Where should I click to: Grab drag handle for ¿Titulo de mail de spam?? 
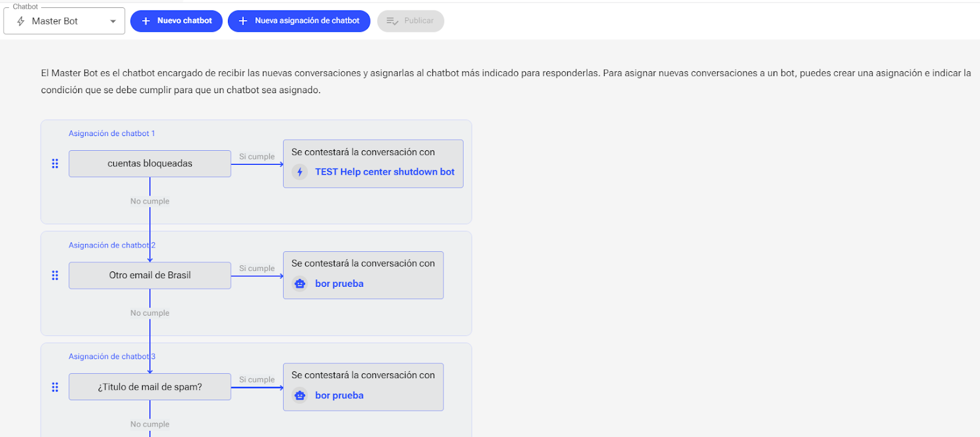coord(55,387)
